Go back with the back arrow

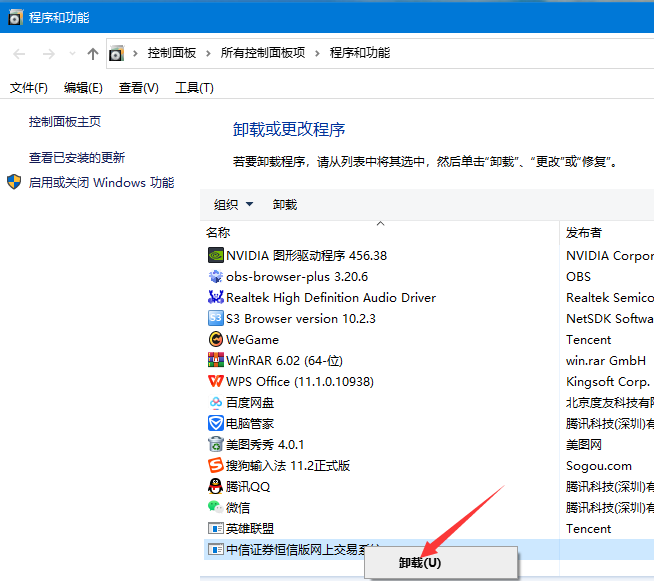pyautogui.click(x=19, y=54)
